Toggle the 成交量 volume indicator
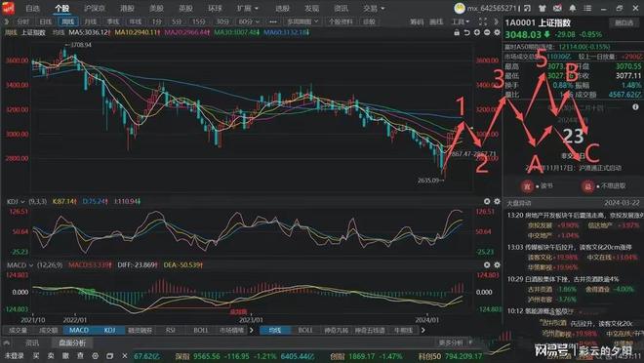Image resolution: width=644 pixels, height=363 pixels. 18,330
